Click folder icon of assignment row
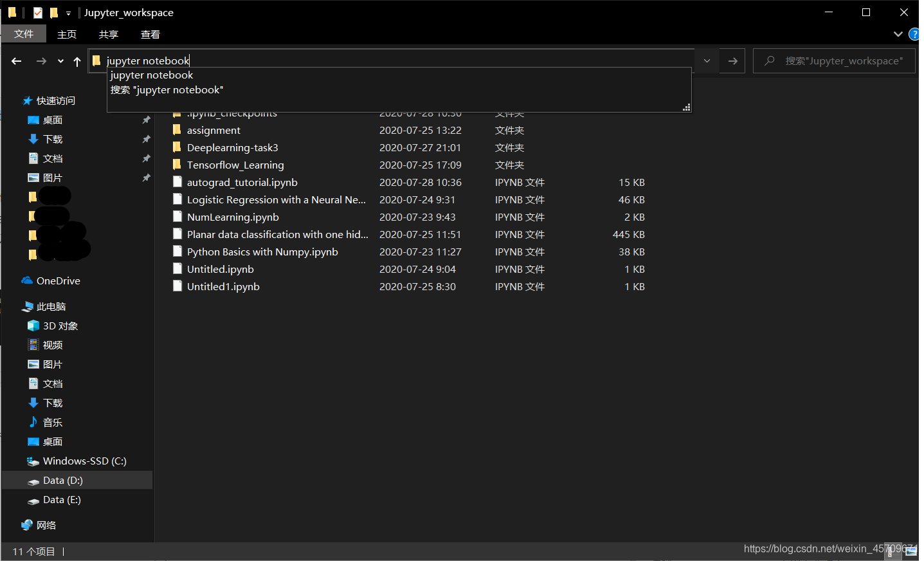Screen dimensions: 924x561 (x=177, y=129)
